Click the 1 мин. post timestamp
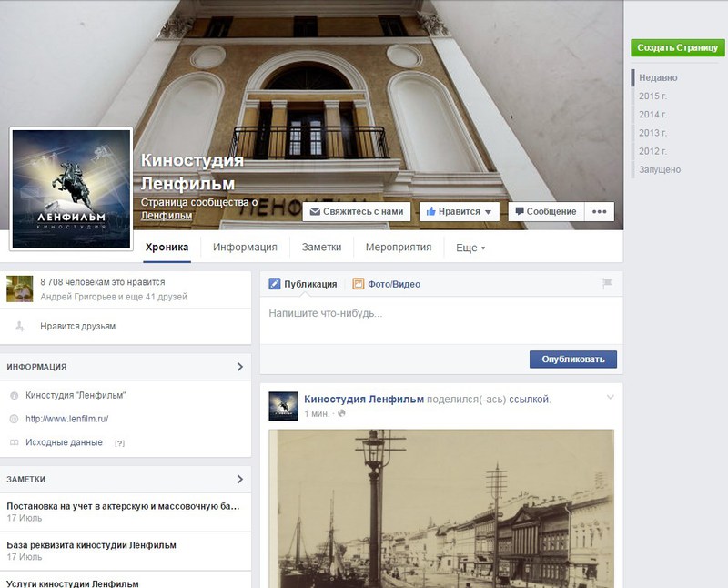Screen dimensions: 728x588 point(317,413)
